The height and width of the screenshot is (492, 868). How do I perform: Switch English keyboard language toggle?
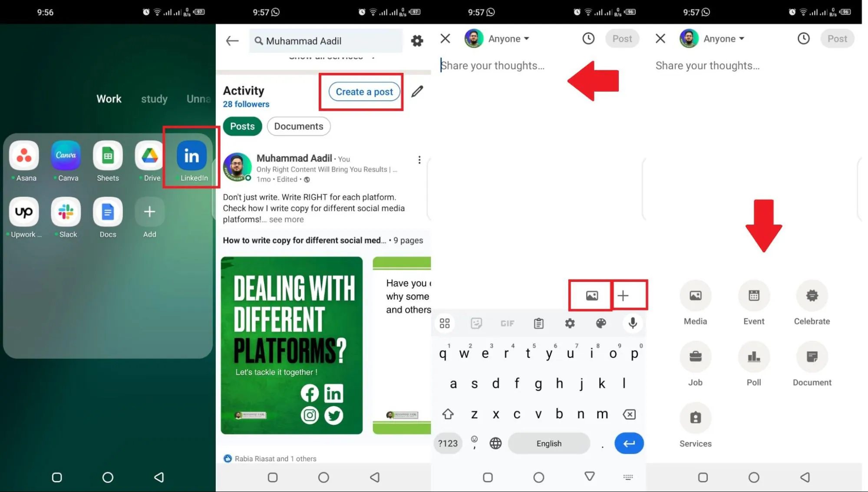coord(495,443)
